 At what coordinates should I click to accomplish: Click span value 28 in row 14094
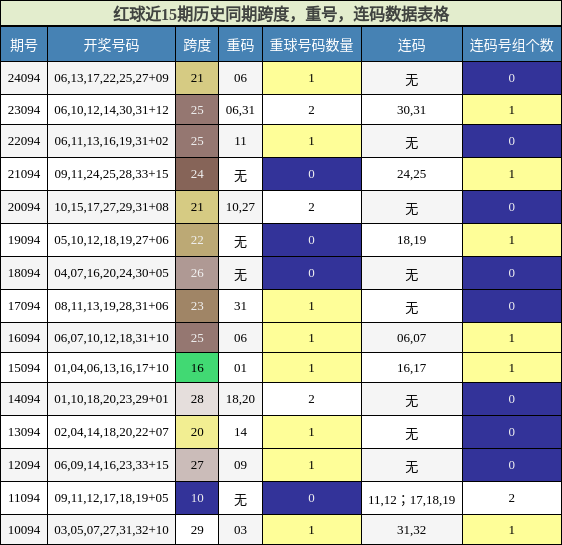197,399
